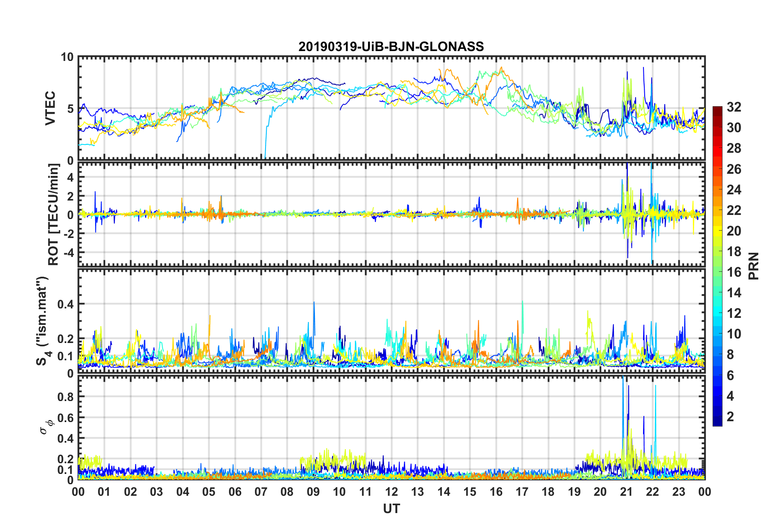Image resolution: width=783 pixels, height=532 pixels.
Task: Click x-axis tick label 20
Action: pos(600,492)
